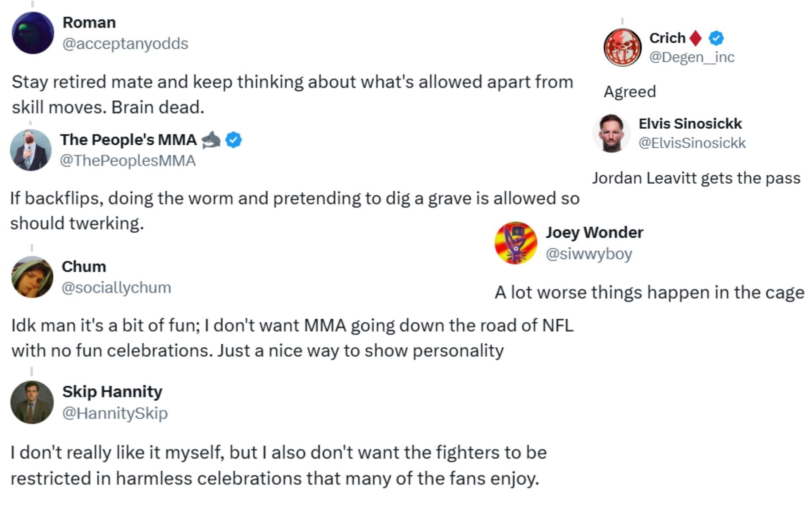The height and width of the screenshot is (508, 812).
Task: Click Joey Wonder's colorful avatar
Action: [x=516, y=243]
